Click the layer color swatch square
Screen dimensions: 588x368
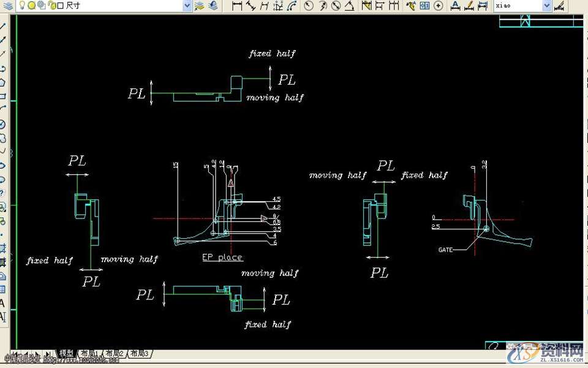[61, 6]
